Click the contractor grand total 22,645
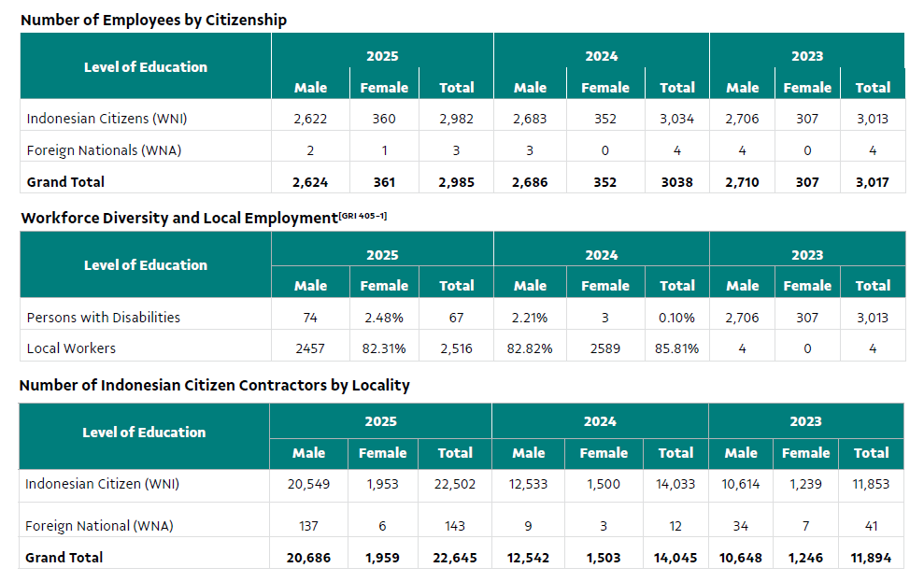 click(x=455, y=558)
